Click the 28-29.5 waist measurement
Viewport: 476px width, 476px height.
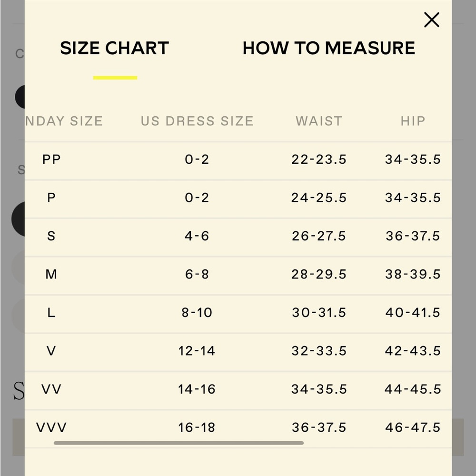(319, 274)
